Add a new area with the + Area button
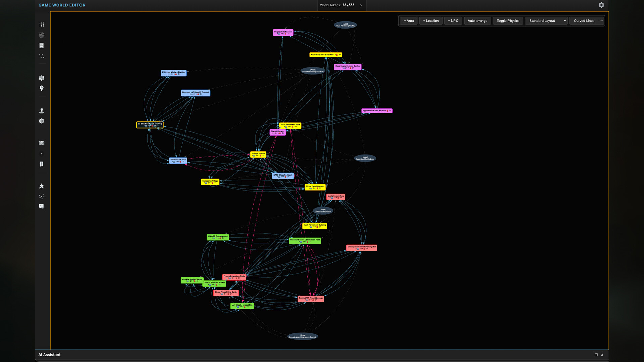 [408, 20]
